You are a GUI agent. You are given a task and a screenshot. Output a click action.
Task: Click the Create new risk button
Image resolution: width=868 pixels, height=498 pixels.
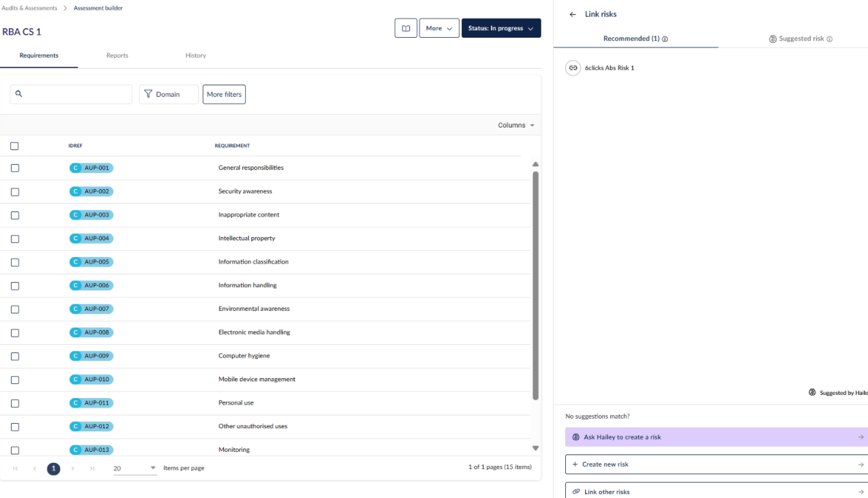tap(717, 465)
